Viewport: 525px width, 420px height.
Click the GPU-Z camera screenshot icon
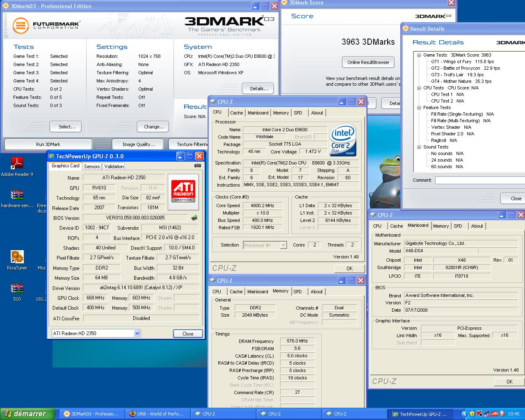tap(197, 166)
